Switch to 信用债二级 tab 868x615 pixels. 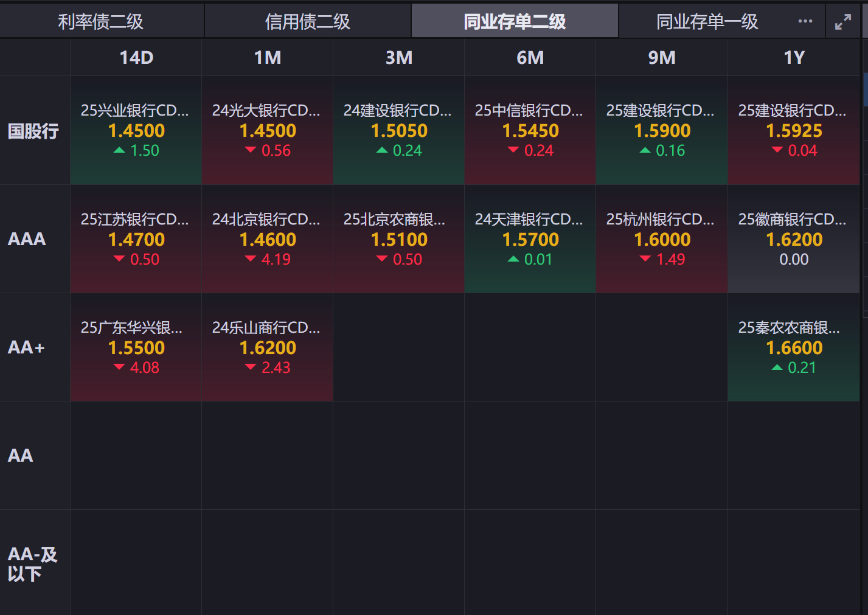[308, 22]
